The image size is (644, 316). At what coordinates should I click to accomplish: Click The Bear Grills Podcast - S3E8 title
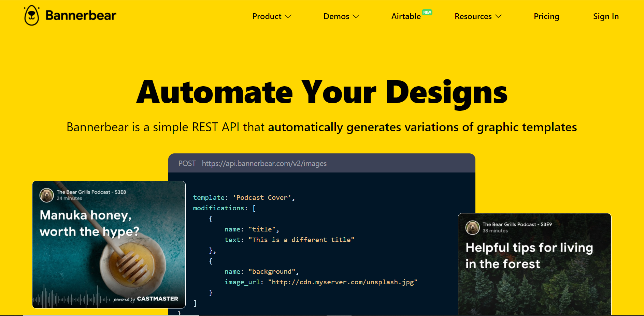click(x=91, y=192)
